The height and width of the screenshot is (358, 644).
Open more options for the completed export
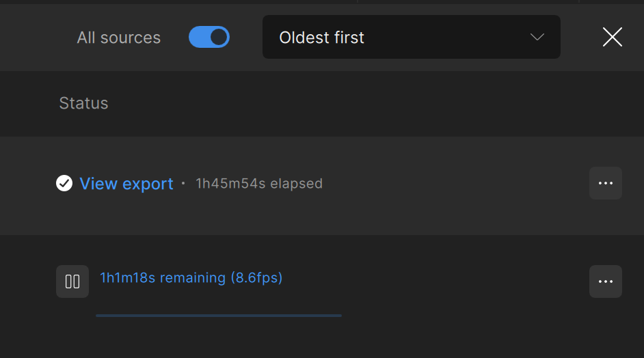point(605,183)
